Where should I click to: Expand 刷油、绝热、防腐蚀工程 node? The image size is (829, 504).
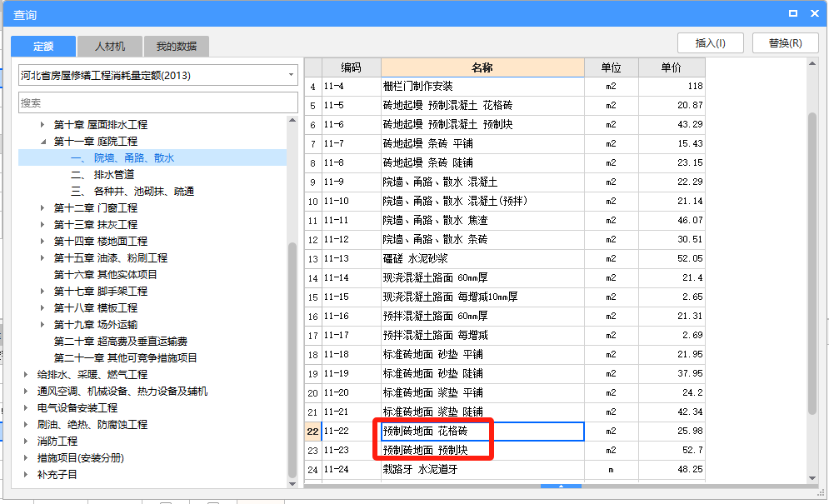coord(26,425)
